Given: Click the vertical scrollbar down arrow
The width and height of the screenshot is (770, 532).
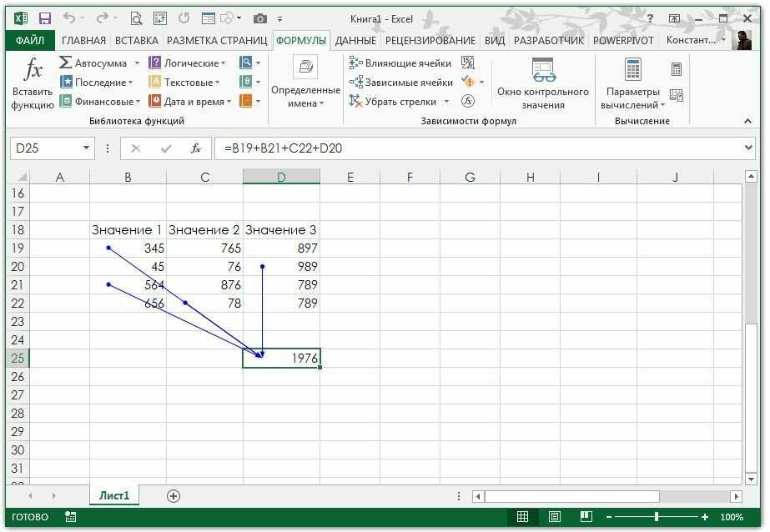Looking at the screenshot, I should [750, 479].
